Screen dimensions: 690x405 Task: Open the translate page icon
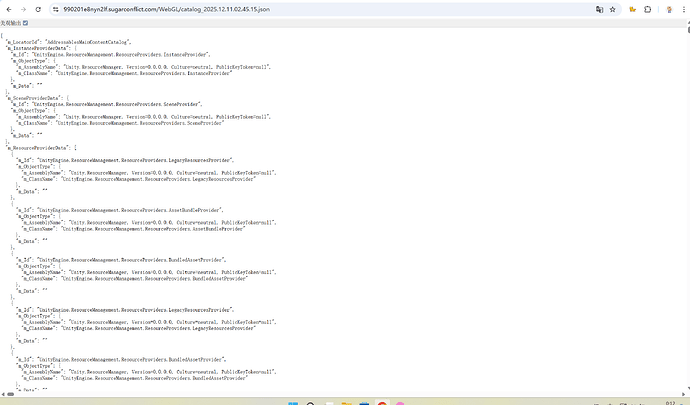(x=600, y=8)
